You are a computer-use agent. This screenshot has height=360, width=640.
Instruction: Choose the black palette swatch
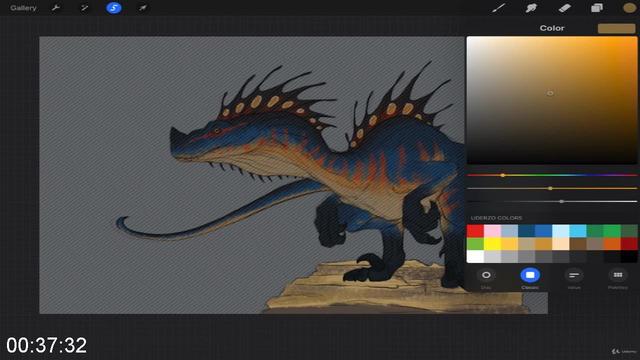pos(629,256)
